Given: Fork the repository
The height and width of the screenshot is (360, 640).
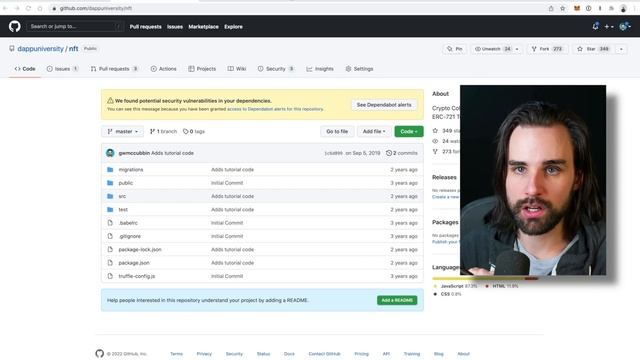Looking at the screenshot, I should (x=547, y=49).
